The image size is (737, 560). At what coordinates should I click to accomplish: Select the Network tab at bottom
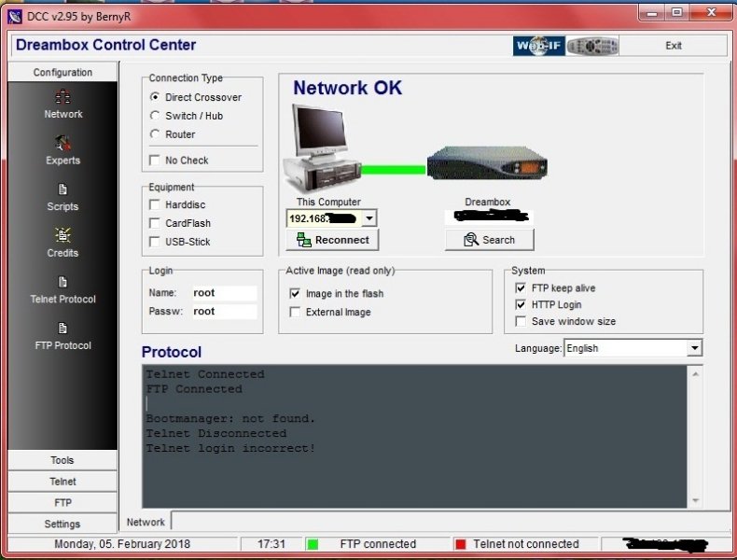(146, 523)
